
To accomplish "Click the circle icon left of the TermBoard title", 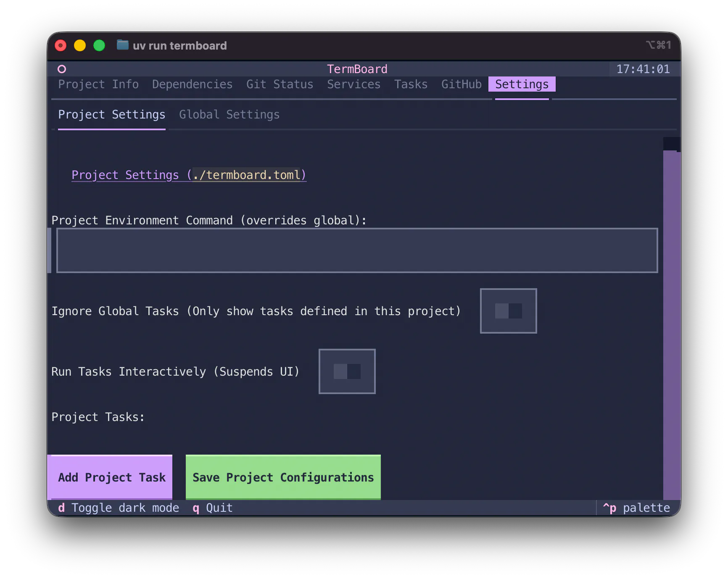I will [62, 69].
